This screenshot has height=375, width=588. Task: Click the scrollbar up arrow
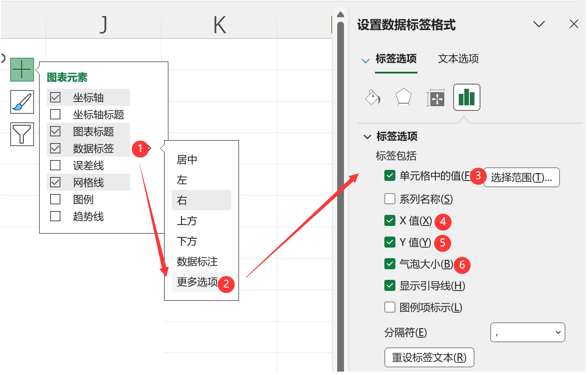click(340, 15)
